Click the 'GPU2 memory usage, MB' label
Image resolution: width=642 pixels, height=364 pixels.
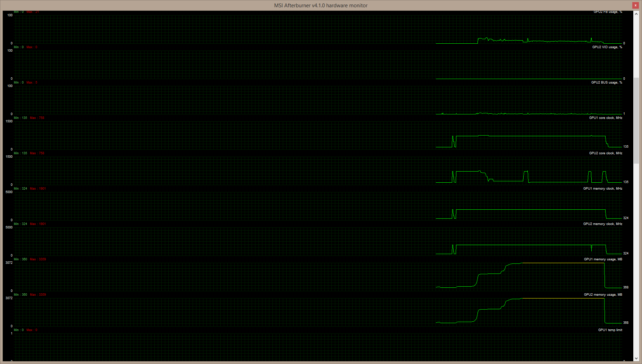(x=603, y=295)
